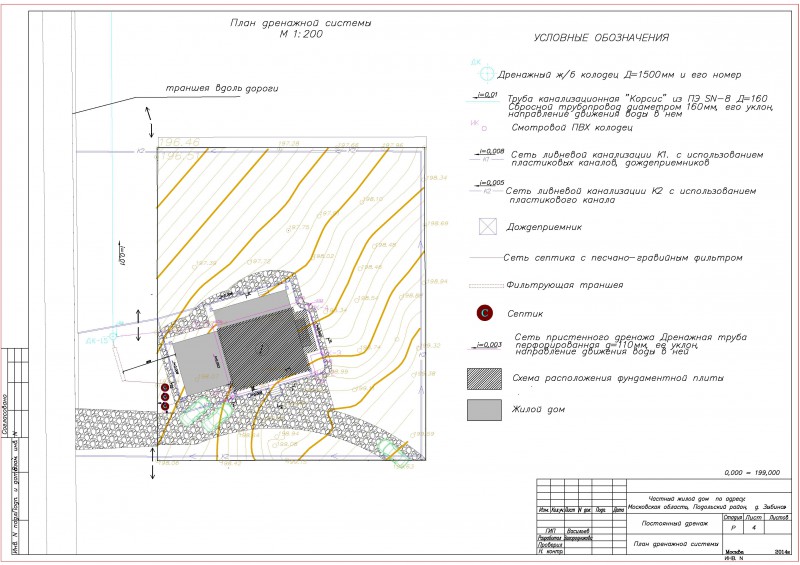
Task: Select the Фильтрующая траншея dashed line symbol
Action: 486,286
